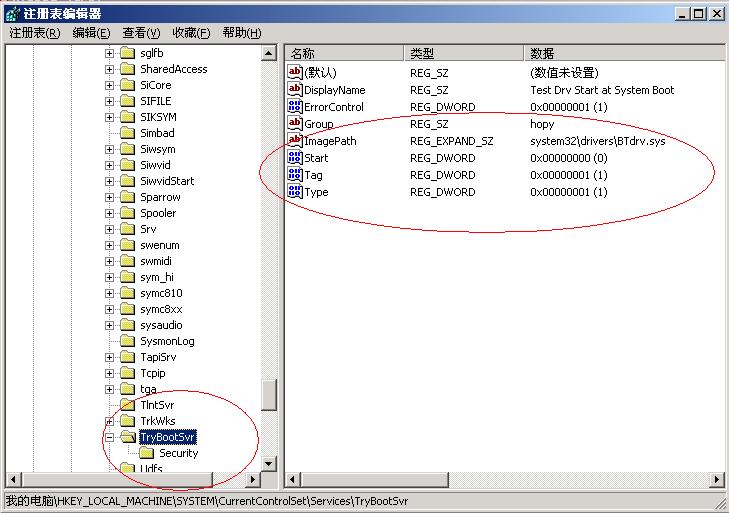Click the SiwvidStart folder icon
The image size is (729, 513).
(127, 181)
